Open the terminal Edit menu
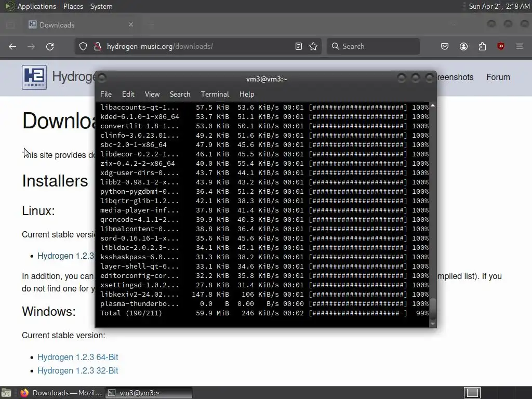Screen dimensions: 532x399 (128, 95)
